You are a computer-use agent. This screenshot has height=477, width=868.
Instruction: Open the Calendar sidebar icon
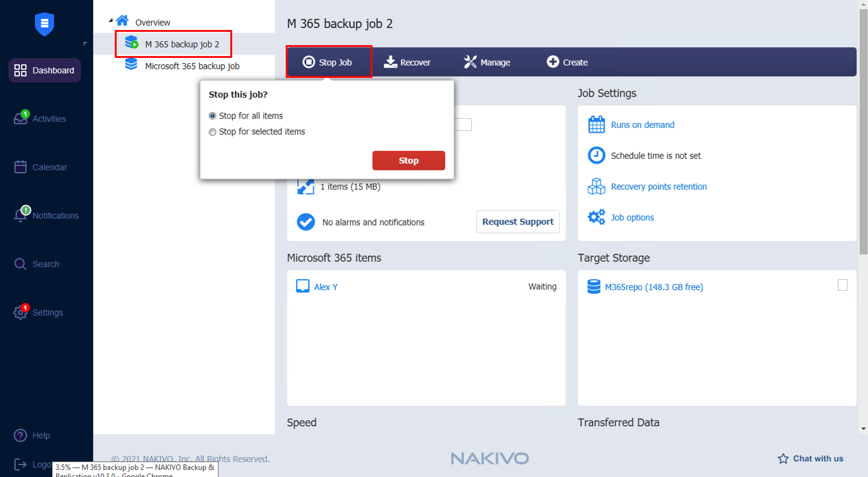(20, 167)
